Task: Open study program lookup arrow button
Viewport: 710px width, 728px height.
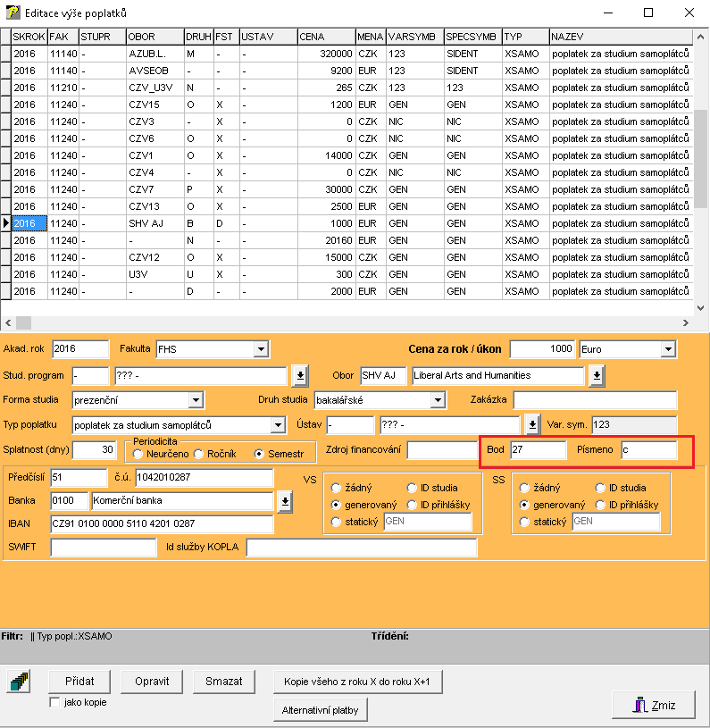Action: [301, 375]
